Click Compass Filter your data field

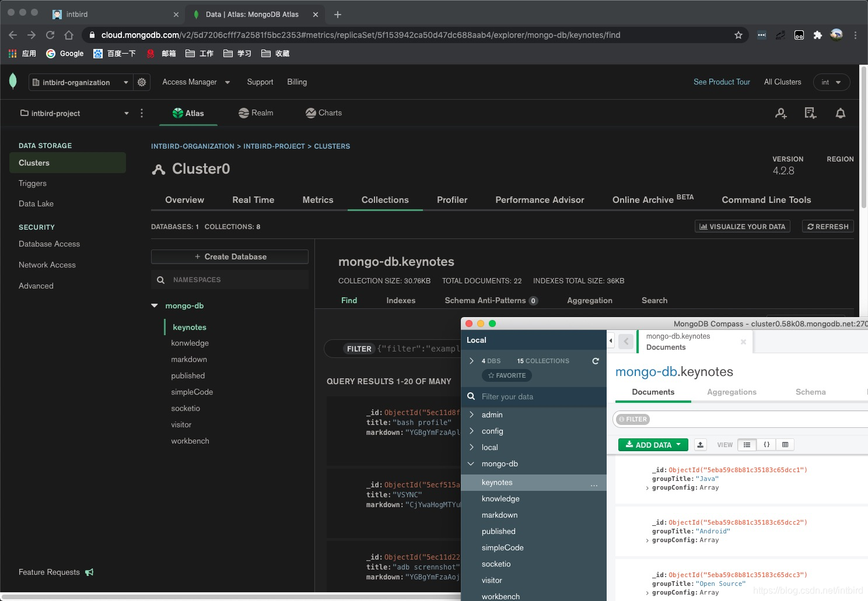coord(534,396)
